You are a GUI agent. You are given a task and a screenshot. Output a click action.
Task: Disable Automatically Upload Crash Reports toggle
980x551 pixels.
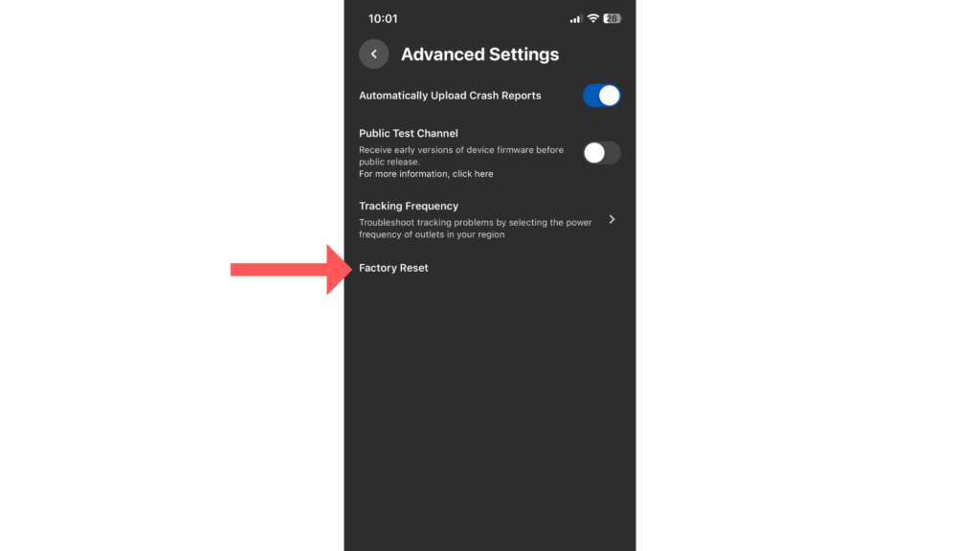601,96
